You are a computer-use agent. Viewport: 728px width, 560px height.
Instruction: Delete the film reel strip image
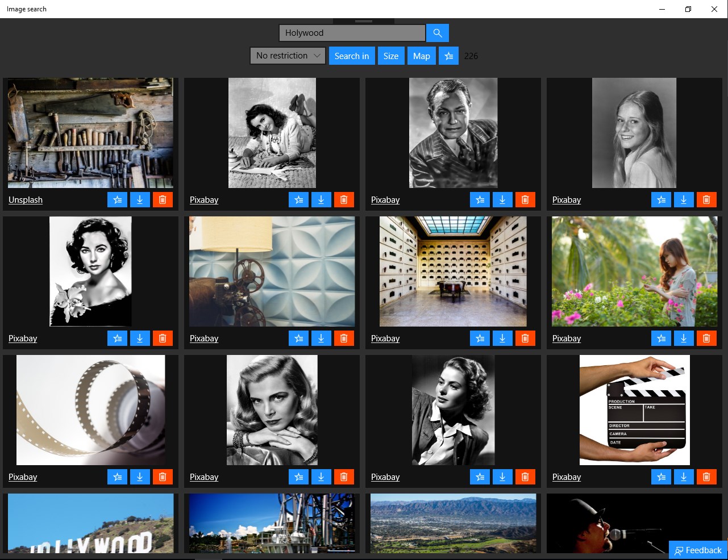[163, 477]
